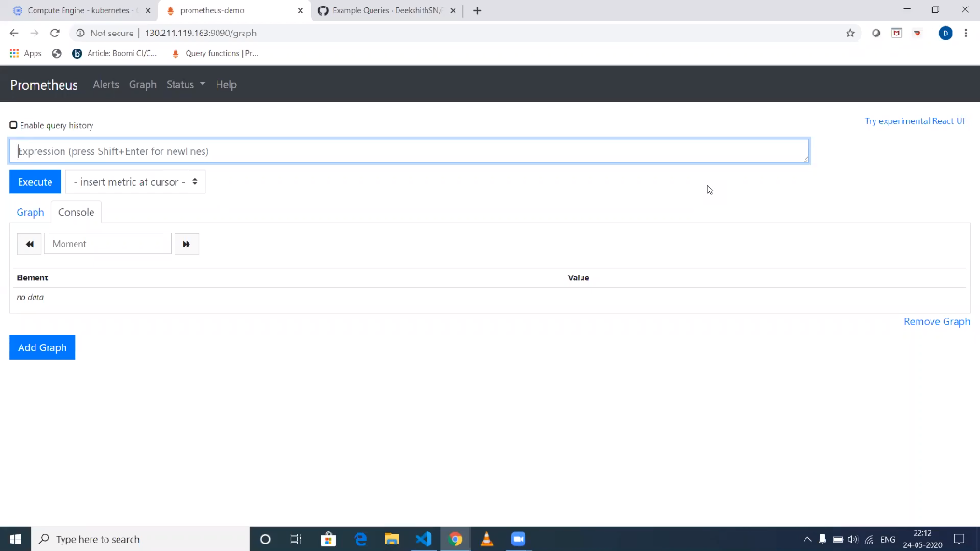
Task: Open Graph page in navbar
Action: pyautogui.click(x=143, y=84)
